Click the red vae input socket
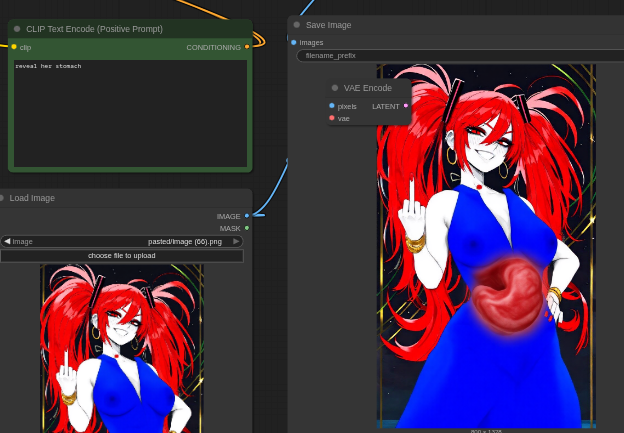Image resolution: width=624 pixels, height=433 pixels. pyautogui.click(x=332, y=118)
